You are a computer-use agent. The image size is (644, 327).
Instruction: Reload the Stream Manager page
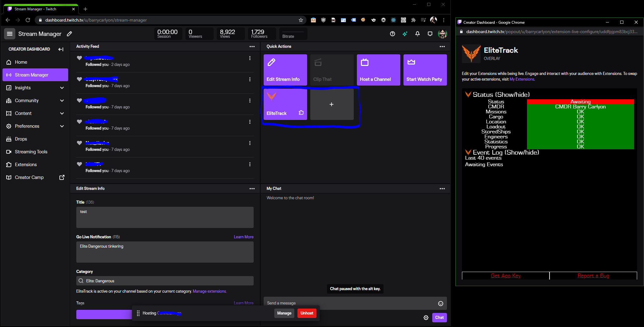pyautogui.click(x=28, y=20)
